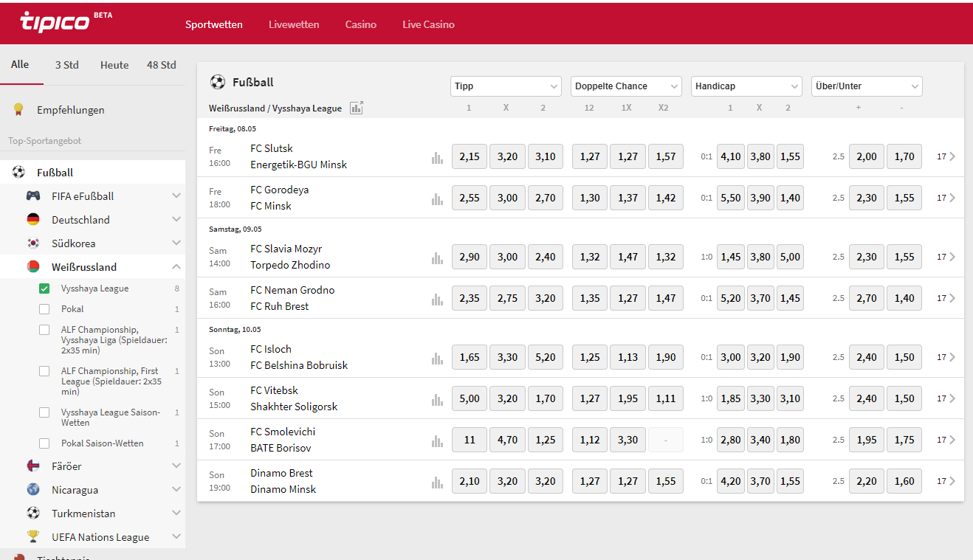Open statistics icon beside Weißrussland / Vysshaya League
Viewport: 973px width, 560px height.
357,108
